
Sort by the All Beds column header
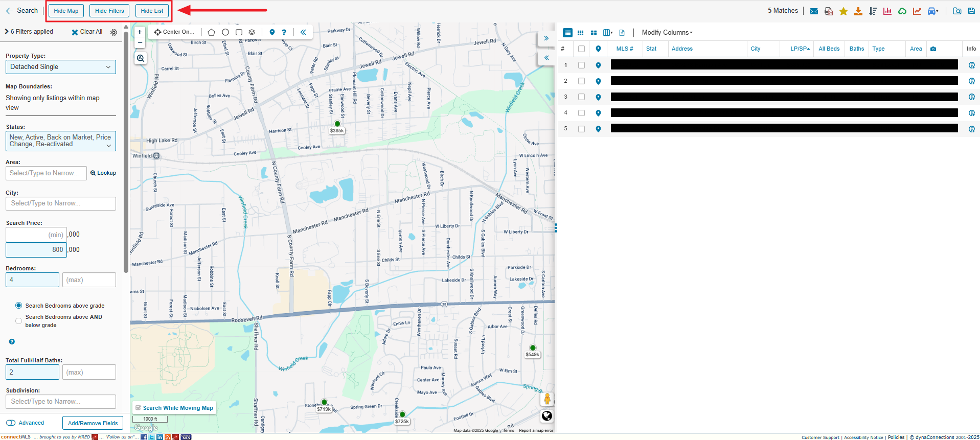829,49
